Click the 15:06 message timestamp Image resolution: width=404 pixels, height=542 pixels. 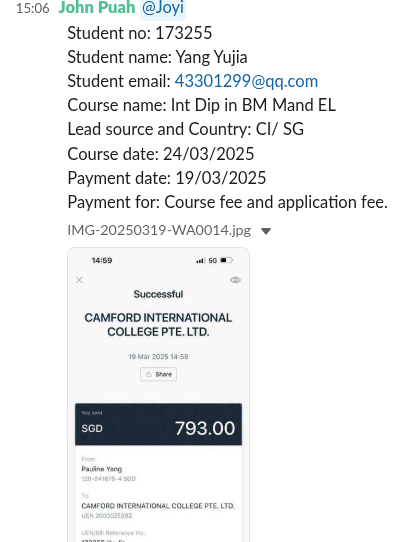(x=32, y=8)
